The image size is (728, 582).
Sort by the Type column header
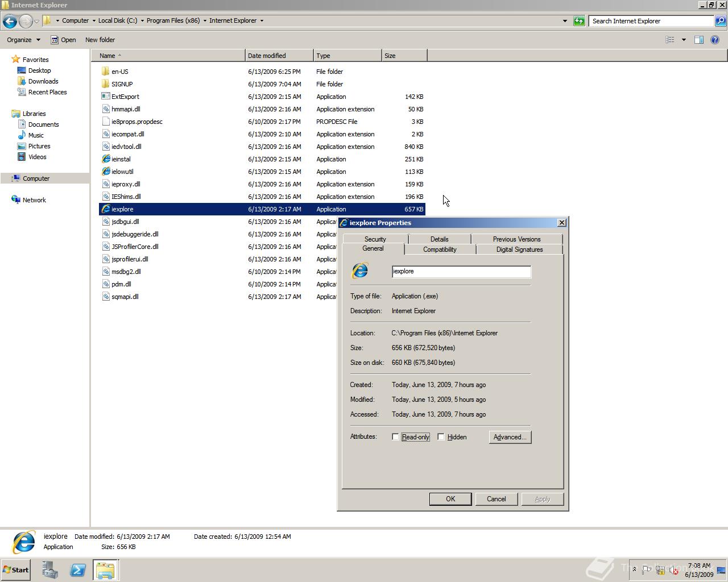pos(348,56)
